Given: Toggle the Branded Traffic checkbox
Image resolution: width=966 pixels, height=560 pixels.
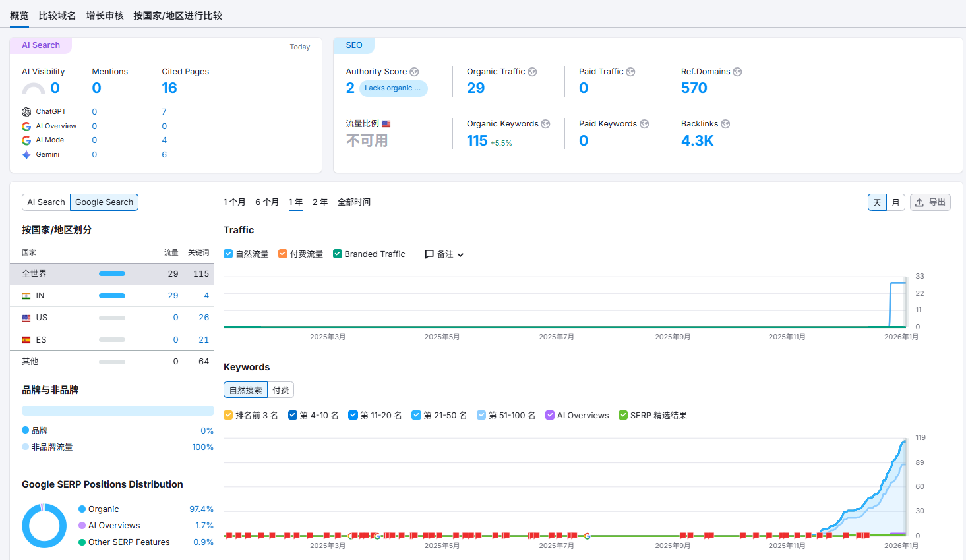Looking at the screenshot, I should pos(338,254).
